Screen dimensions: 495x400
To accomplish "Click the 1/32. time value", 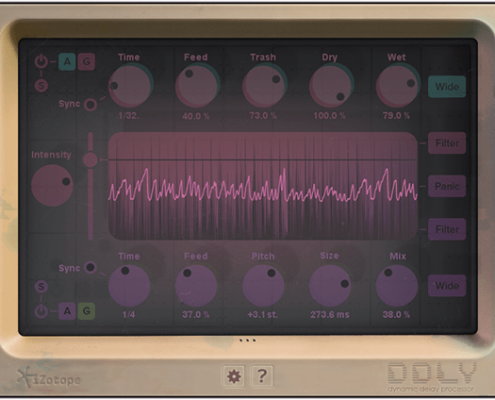I will 129,116.
